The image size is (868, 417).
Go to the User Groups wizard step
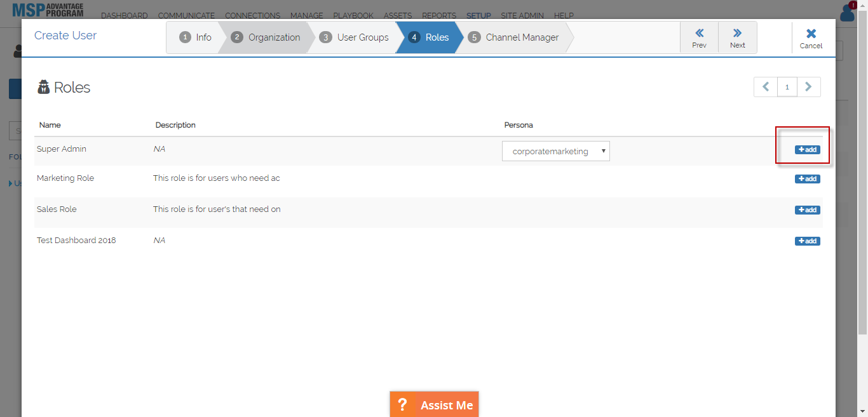[355, 37]
